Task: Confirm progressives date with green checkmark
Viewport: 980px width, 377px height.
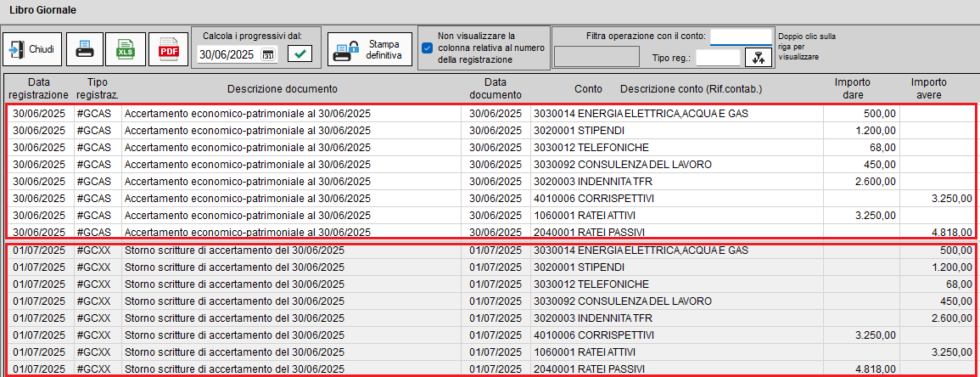Action: (x=300, y=54)
